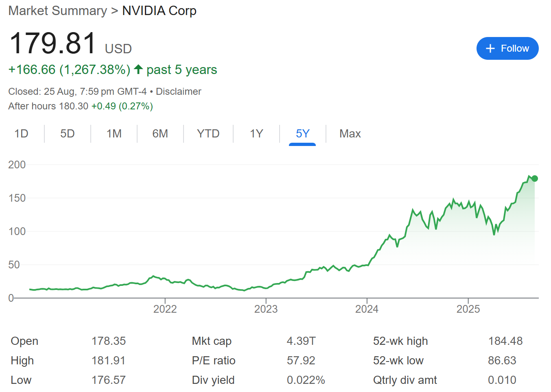This screenshot has height=392, width=551.
Task: Open the Market Summary breadcrumb link
Action: pos(57,11)
